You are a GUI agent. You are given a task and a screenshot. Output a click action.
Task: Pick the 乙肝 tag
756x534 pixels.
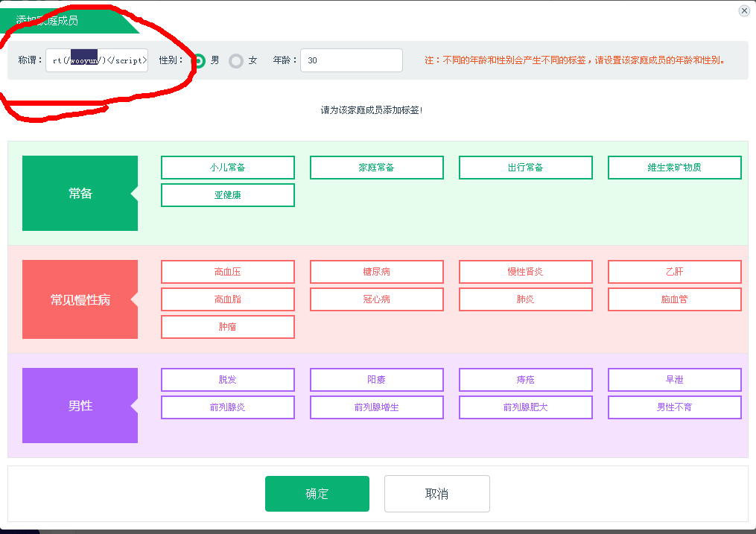[x=675, y=272]
